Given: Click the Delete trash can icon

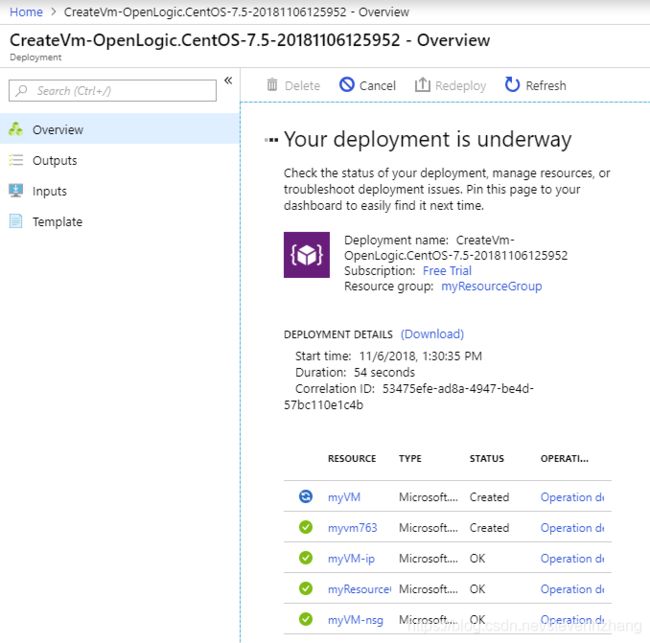Looking at the screenshot, I should click(x=272, y=85).
